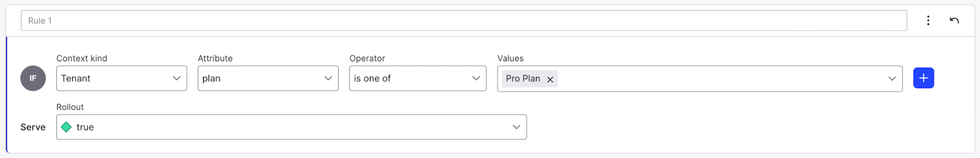Open the Rollout dropdown serving true
The width and height of the screenshot is (980, 158).
(x=291, y=127)
